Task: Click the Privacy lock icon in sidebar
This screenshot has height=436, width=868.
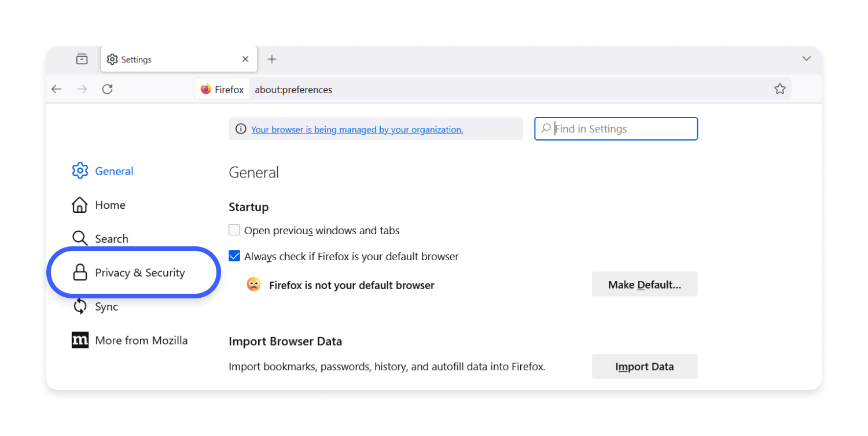Action: pyautogui.click(x=80, y=272)
